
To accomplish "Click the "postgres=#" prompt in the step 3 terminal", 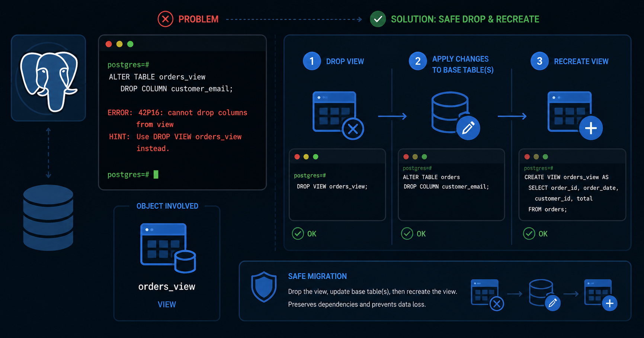I will coord(538,168).
